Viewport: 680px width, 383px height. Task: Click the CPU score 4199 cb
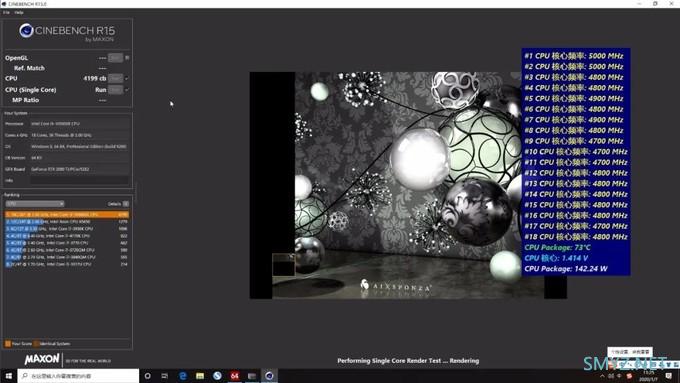(95, 79)
